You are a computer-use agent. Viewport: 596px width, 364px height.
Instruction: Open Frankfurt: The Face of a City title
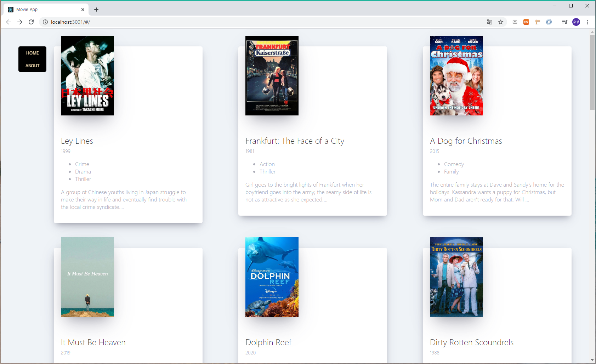(x=295, y=141)
